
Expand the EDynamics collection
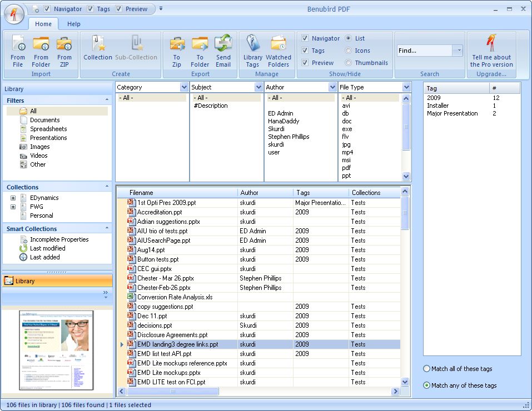point(13,198)
